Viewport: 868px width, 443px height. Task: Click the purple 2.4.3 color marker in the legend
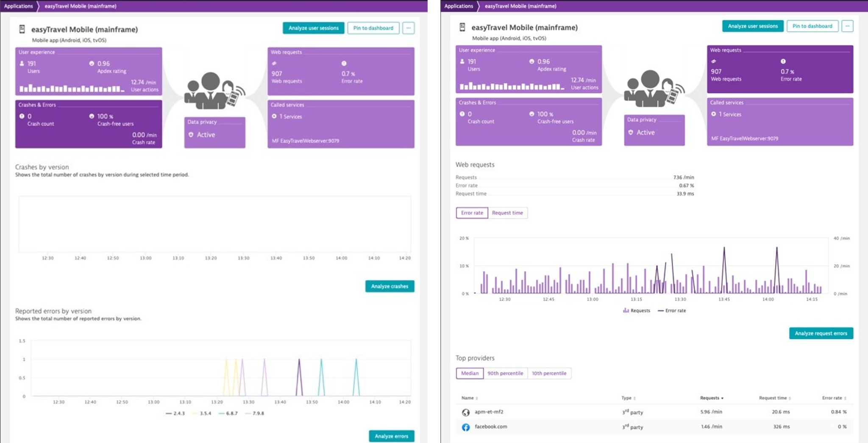coord(169,413)
